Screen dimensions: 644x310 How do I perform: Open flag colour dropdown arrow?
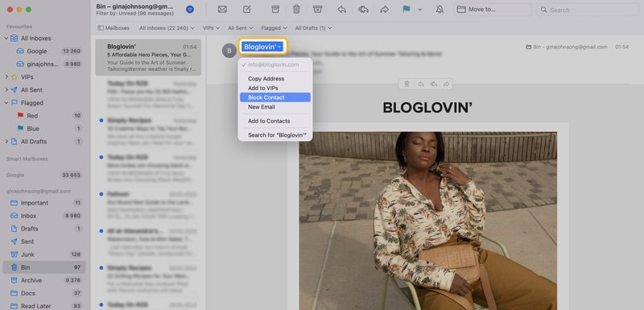click(419, 10)
